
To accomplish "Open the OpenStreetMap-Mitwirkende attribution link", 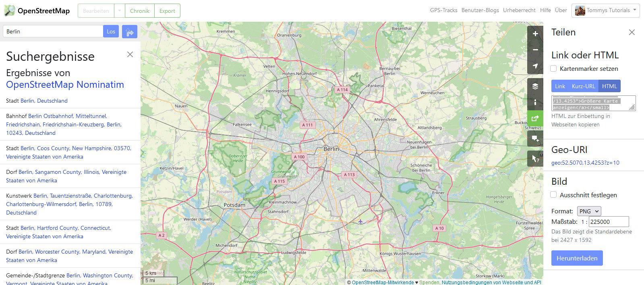I will point(383,282).
